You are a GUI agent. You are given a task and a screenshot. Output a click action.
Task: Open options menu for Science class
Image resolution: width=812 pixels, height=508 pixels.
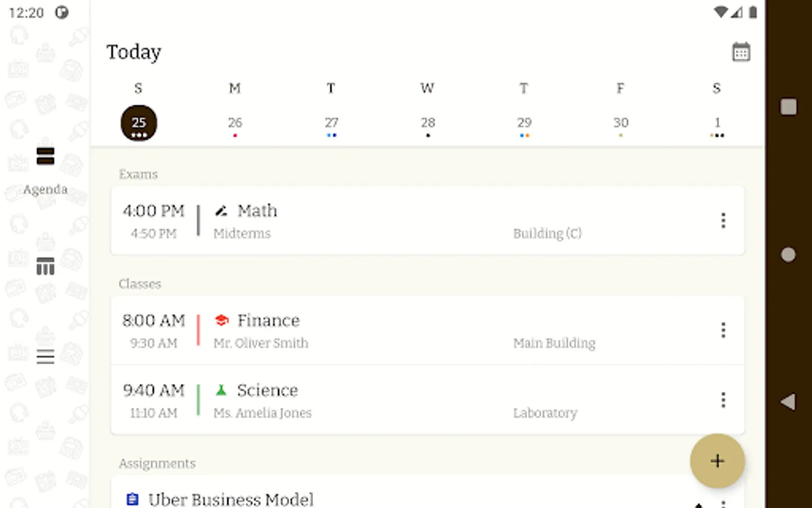(723, 400)
